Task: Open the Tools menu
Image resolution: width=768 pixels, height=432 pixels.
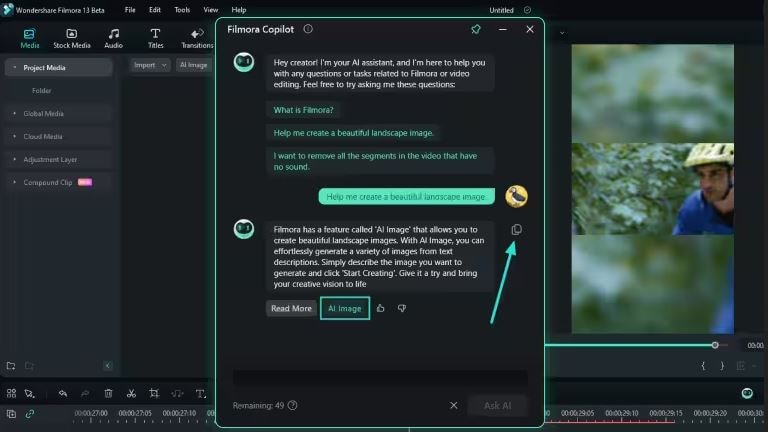Action: (x=182, y=10)
